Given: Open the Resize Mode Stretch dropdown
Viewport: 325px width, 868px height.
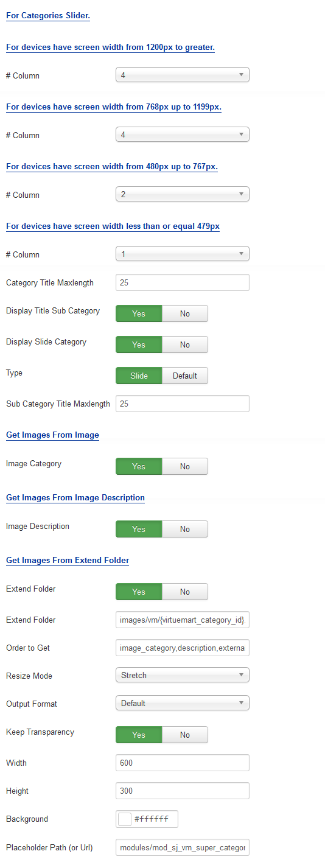Looking at the screenshot, I should (183, 675).
